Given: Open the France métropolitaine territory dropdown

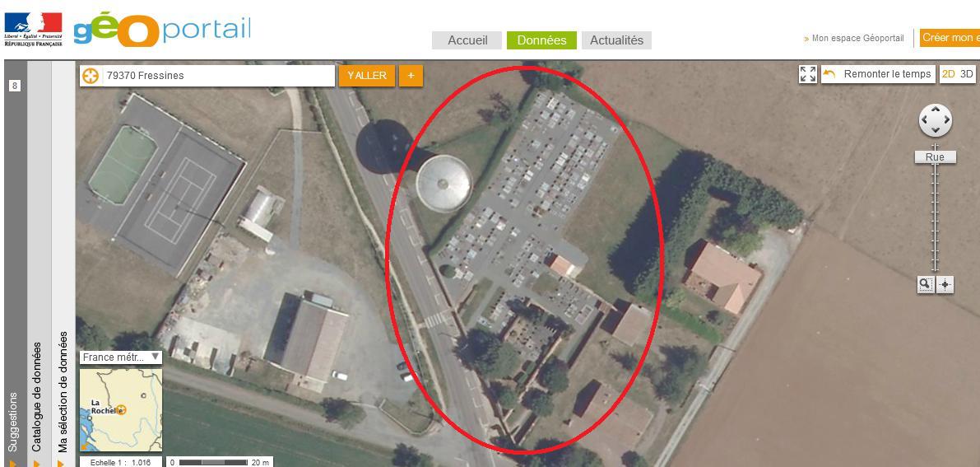Looking at the screenshot, I should [121, 357].
